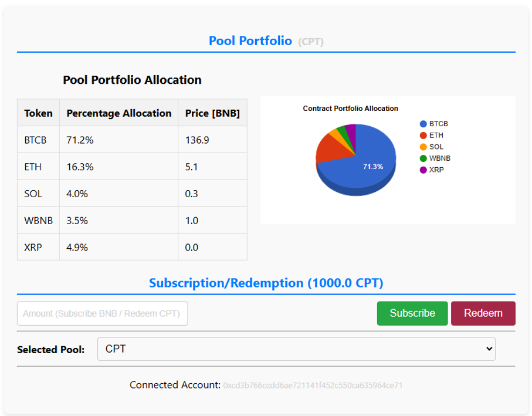Click the Redeem button

[x=483, y=313]
